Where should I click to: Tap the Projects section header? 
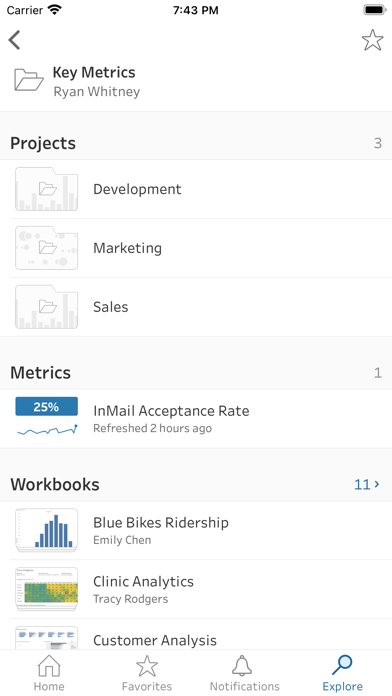[x=43, y=143]
